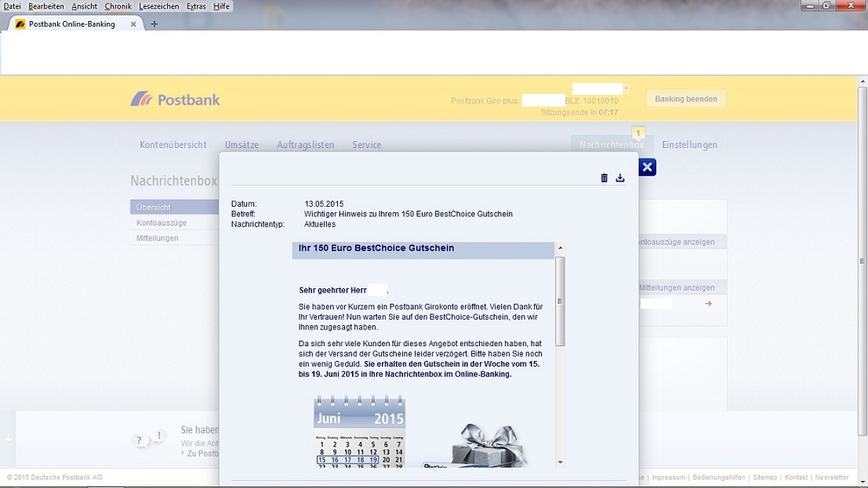Click the page vertical scrollbar up arrow
Screen dimensions: 868x488
click(862, 81)
